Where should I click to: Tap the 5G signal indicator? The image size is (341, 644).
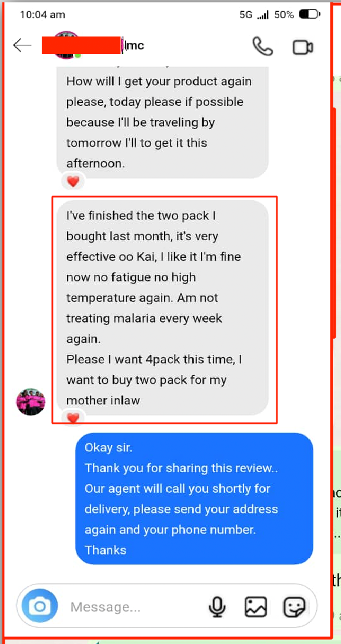tap(246, 15)
